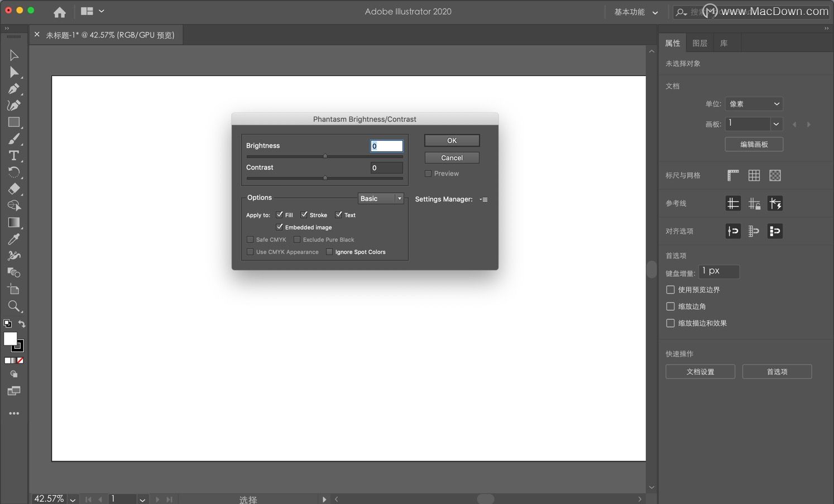Click the Brightness value field
834x504 pixels.
(387, 146)
